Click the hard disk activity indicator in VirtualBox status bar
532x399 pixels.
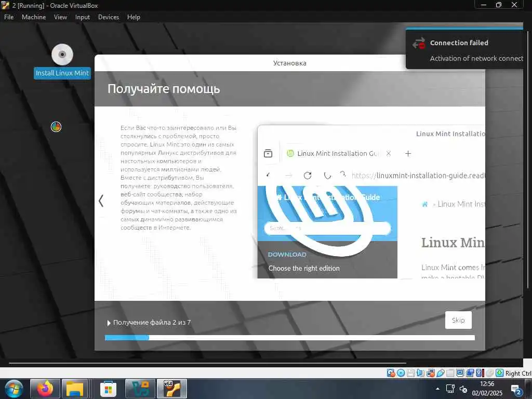[x=391, y=373]
